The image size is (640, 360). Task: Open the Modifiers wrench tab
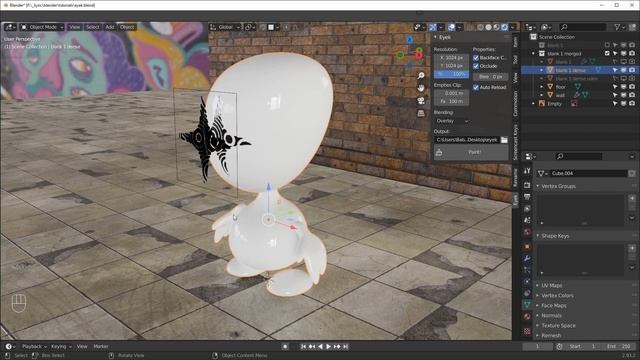pos(527,258)
